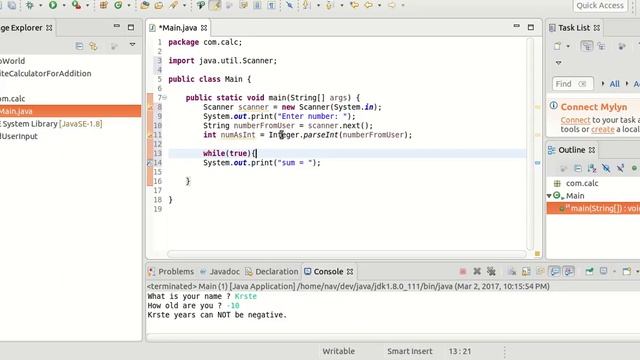Click the Run Last Tool icon
Viewport: 640px width, 360px height.
(76, 5)
